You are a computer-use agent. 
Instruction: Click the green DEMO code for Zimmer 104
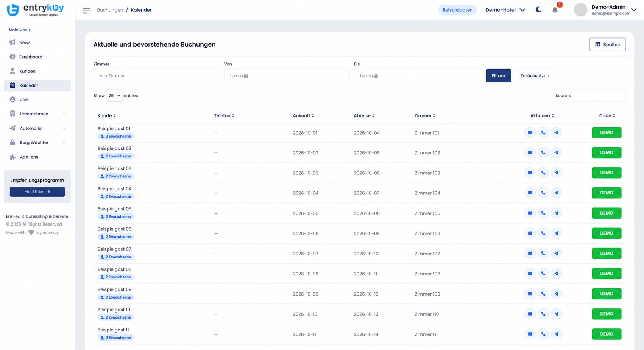click(607, 193)
